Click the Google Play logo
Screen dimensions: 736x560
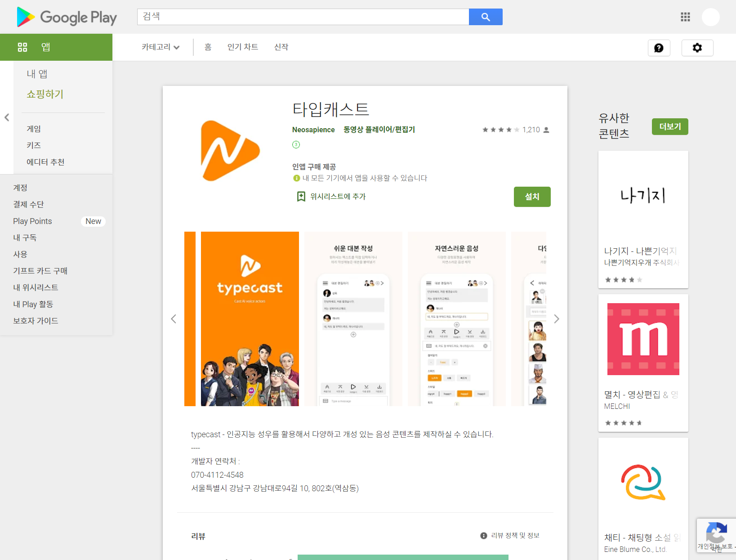(67, 17)
